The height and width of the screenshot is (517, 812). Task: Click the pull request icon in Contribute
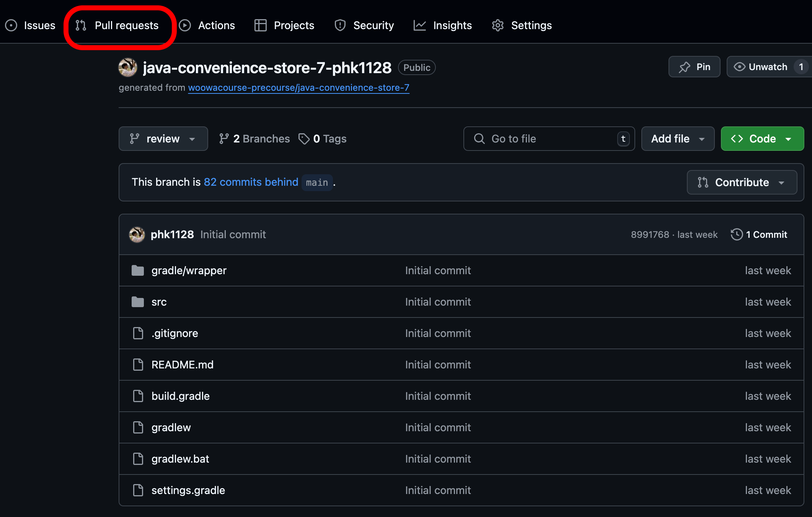tap(703, 182)
